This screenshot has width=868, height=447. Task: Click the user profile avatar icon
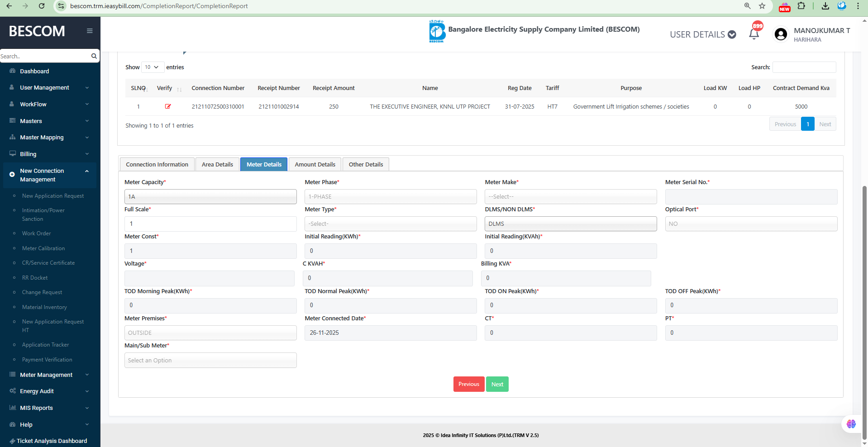[781, 34]
